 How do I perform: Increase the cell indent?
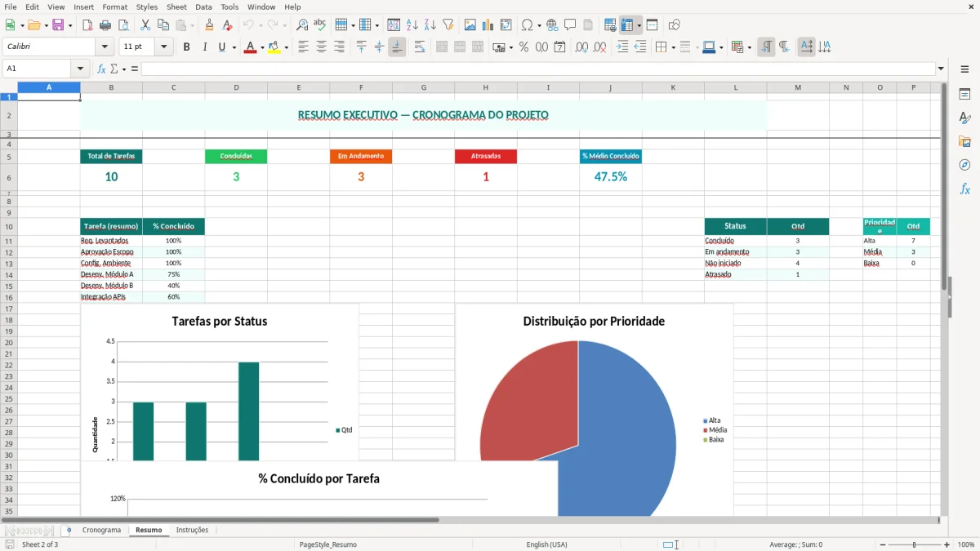(622, 47)
